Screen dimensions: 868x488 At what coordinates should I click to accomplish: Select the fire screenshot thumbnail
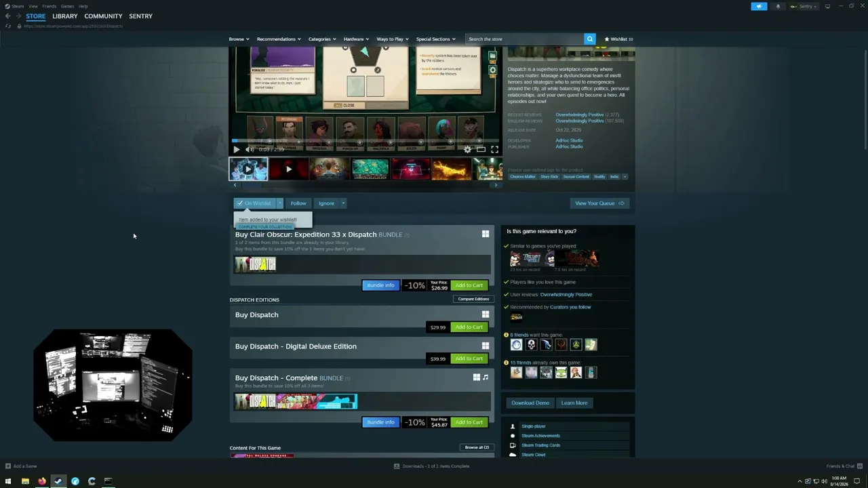451,169
